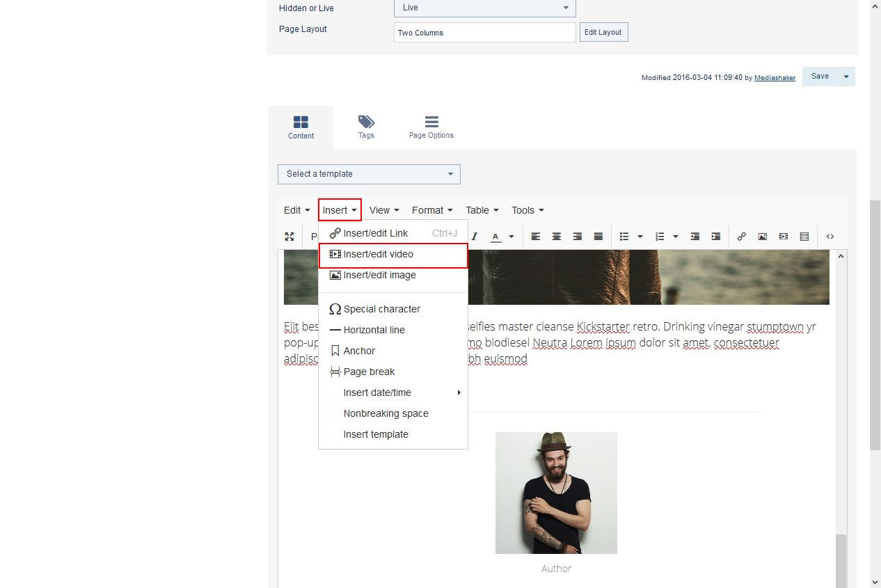Open the Edit menu
This screenshot has height=588, width=881.
(x=296, y=210)
